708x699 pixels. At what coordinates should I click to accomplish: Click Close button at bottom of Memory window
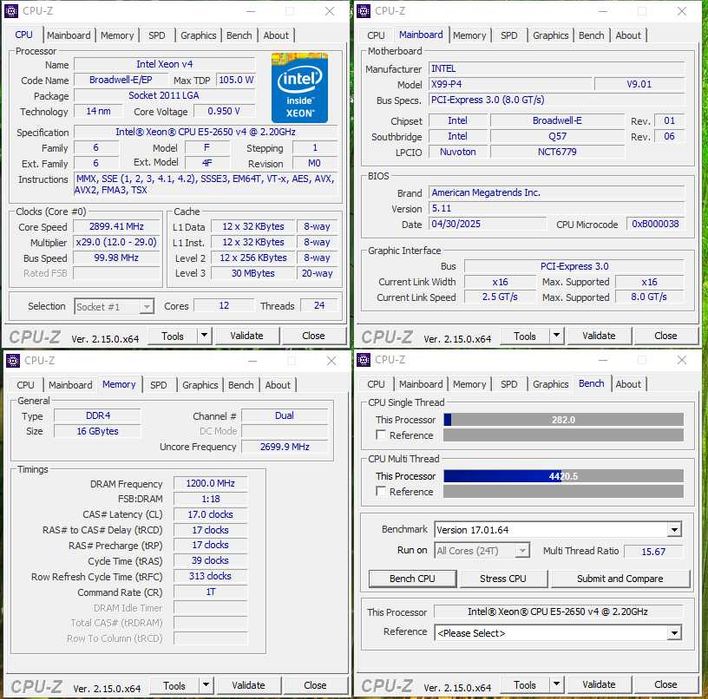click(x=315, y=685)
